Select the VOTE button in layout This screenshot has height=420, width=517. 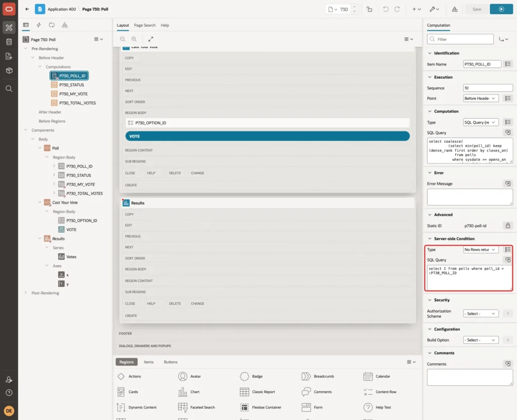(x=268, y=136)
